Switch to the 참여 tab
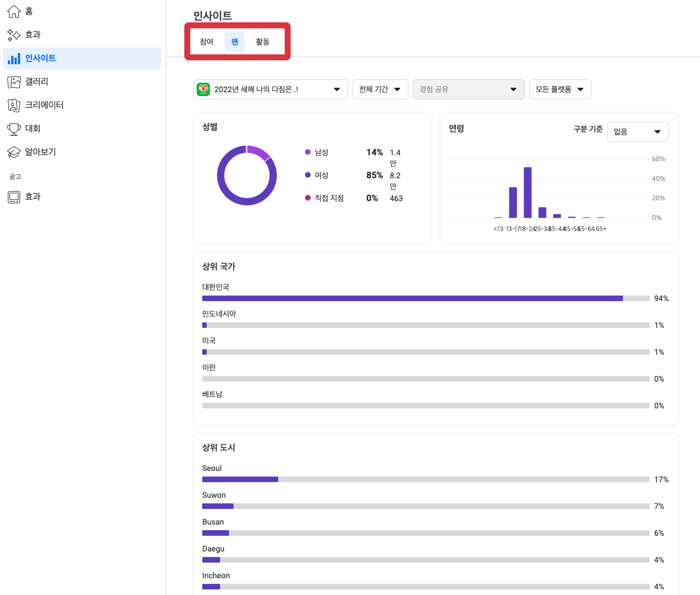700x595 pixels. 207,42
